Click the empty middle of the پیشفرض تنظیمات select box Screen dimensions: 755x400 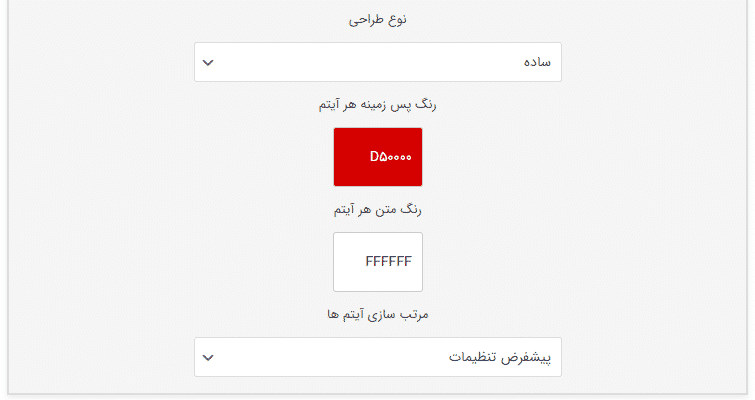[337, 357]
